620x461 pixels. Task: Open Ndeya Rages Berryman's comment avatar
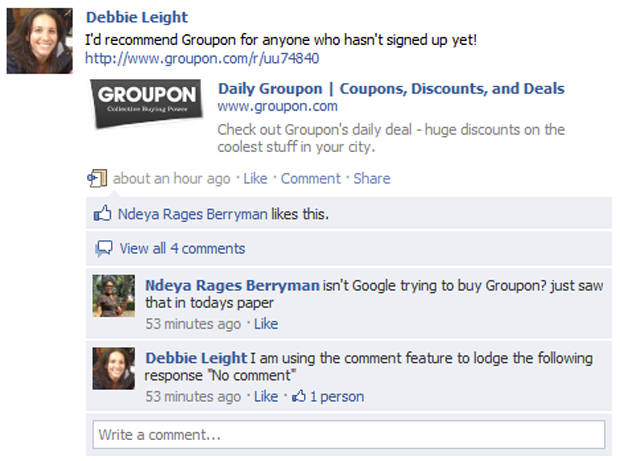[114, 296]
